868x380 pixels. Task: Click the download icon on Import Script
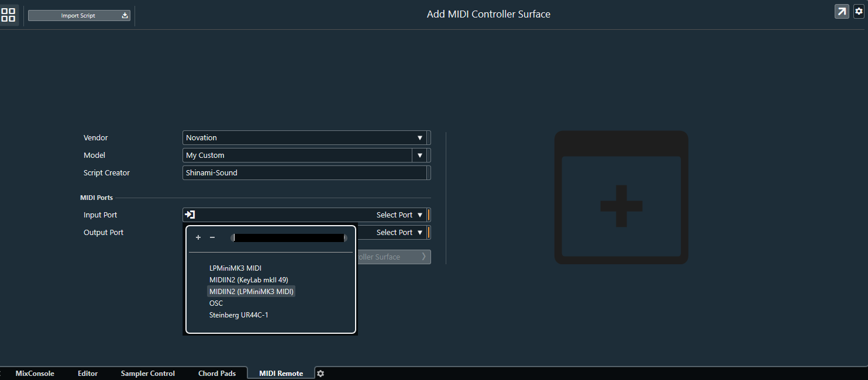123,15
